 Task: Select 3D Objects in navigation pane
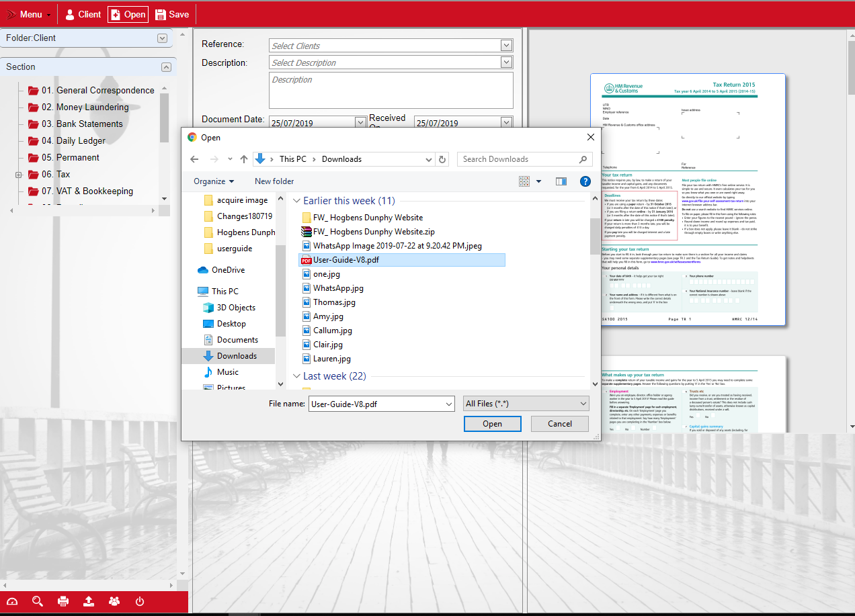pos(230,308)
